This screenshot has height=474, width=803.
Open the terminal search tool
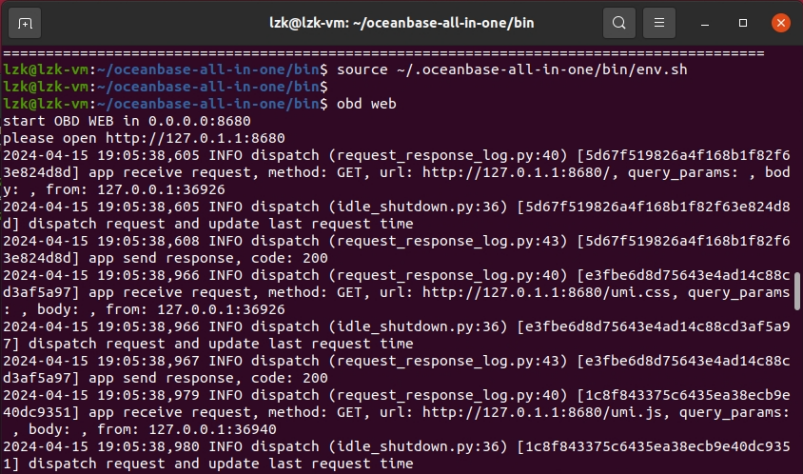(619, 23)
